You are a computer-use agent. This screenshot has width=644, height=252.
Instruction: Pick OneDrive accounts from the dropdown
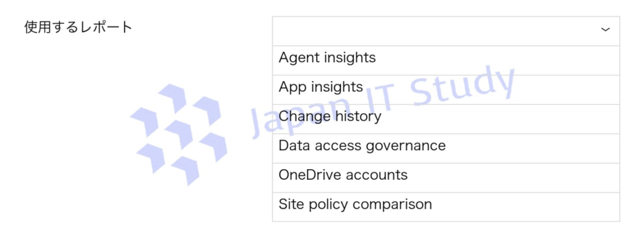pyautogui.click(x=343, y=175)
